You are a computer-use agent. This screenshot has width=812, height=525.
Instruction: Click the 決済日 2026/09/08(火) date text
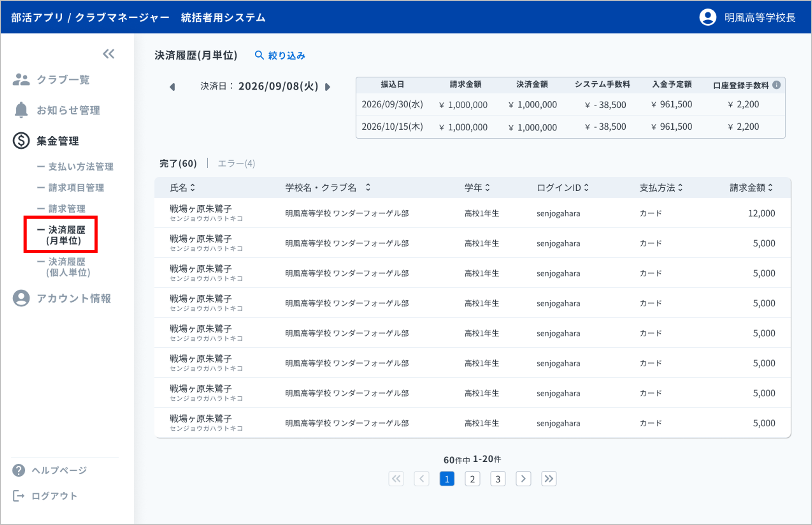(x=259, y=86)
